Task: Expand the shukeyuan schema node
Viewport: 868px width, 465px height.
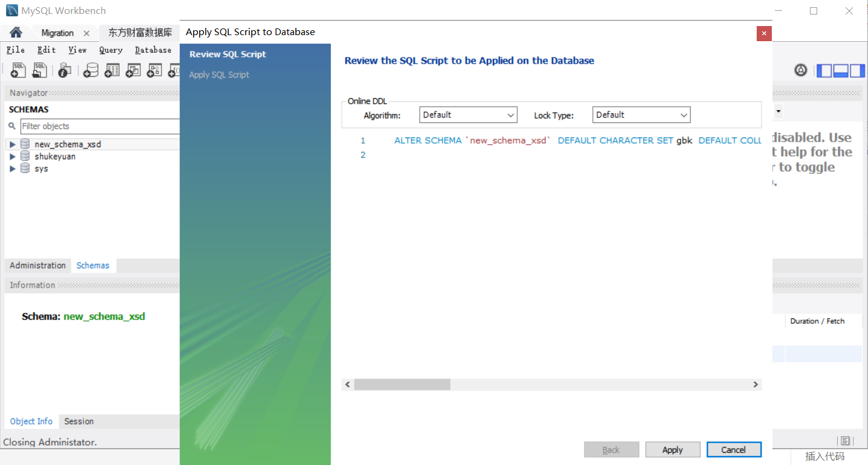Action: click(13, 156)
